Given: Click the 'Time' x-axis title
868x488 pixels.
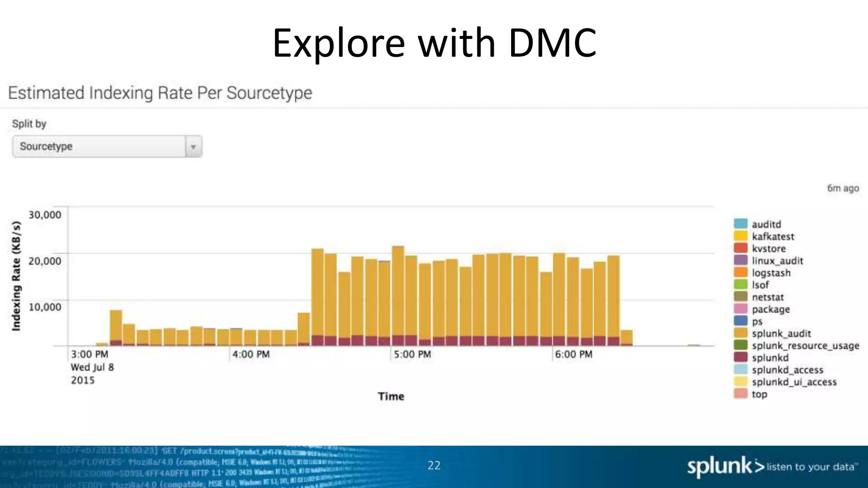Looking at the screenshot, I should (391, 396).
